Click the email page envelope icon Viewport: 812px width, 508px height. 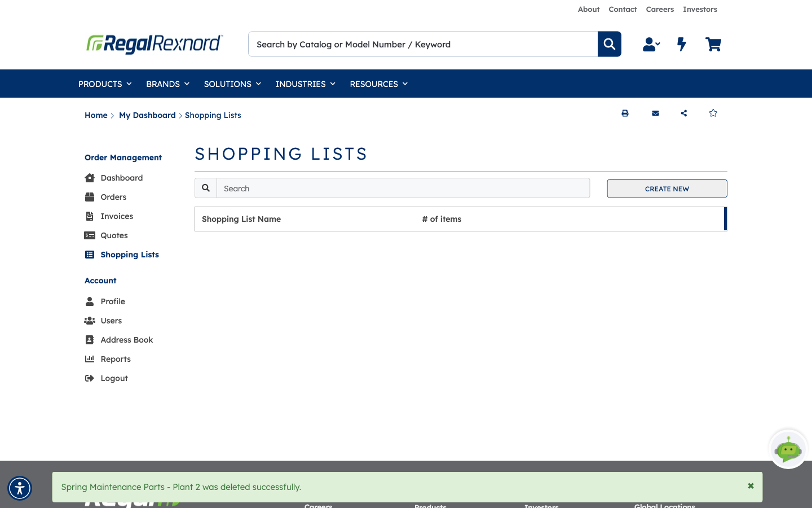(x=655, y=113)
